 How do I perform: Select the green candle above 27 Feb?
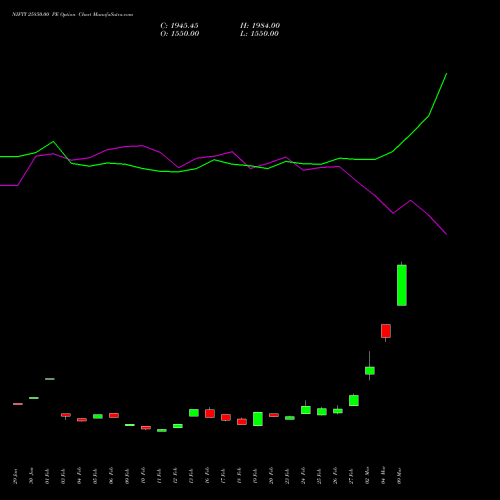[354, 400]
